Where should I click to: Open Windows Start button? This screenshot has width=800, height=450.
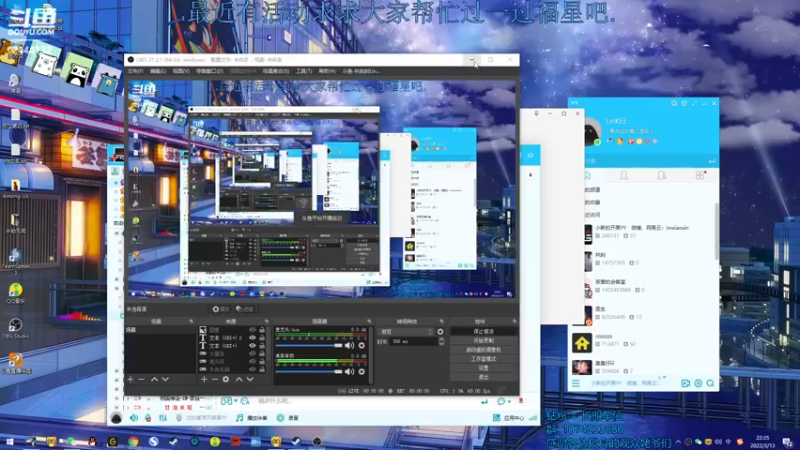9,442
